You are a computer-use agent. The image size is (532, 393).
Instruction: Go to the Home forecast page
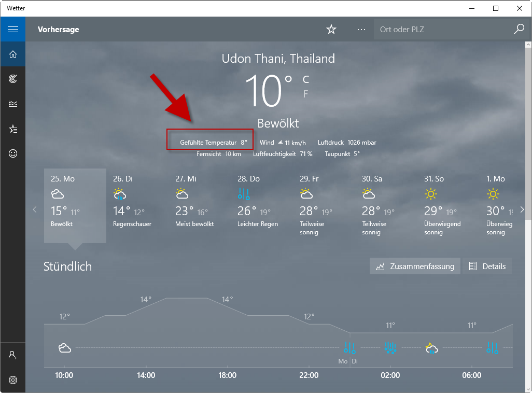13,54
